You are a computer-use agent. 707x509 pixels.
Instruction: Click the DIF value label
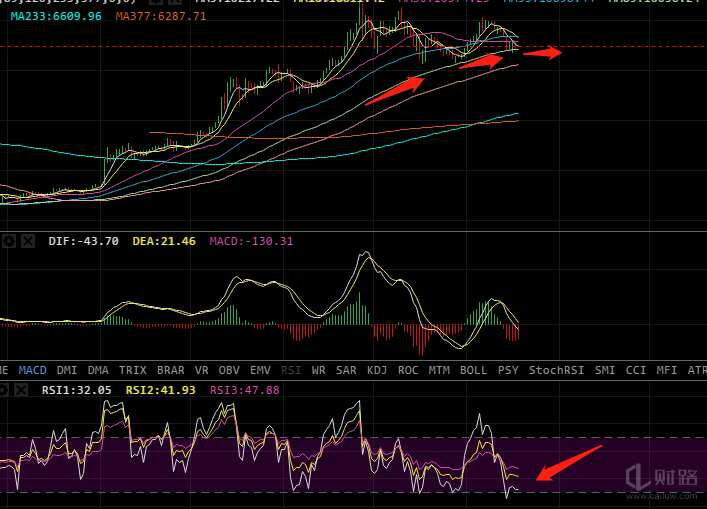pos(83,241)
